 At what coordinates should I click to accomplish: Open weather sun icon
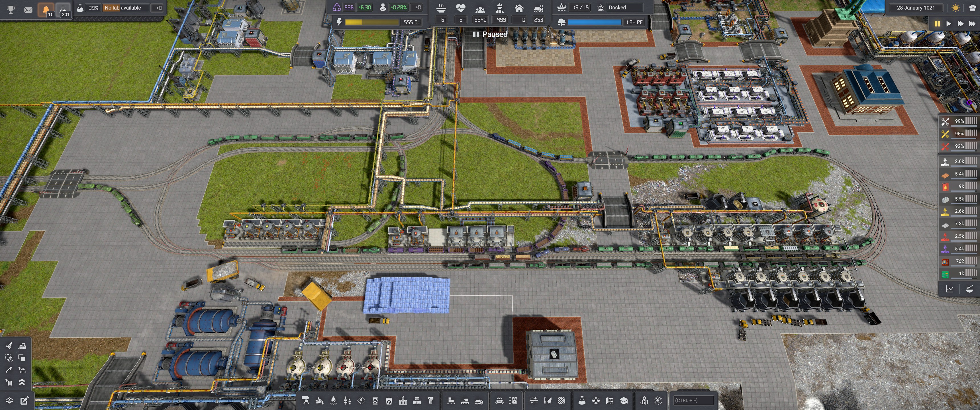[955, 8]
